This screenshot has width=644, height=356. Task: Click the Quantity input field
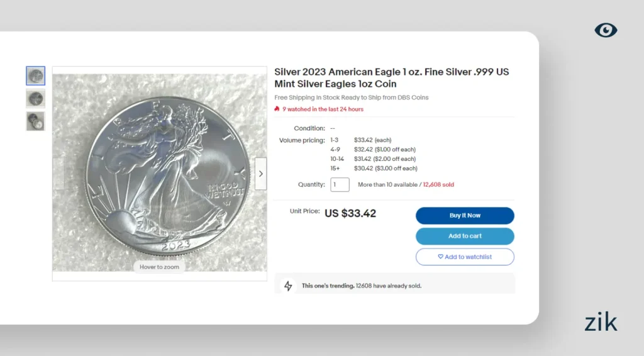(340, 185)
